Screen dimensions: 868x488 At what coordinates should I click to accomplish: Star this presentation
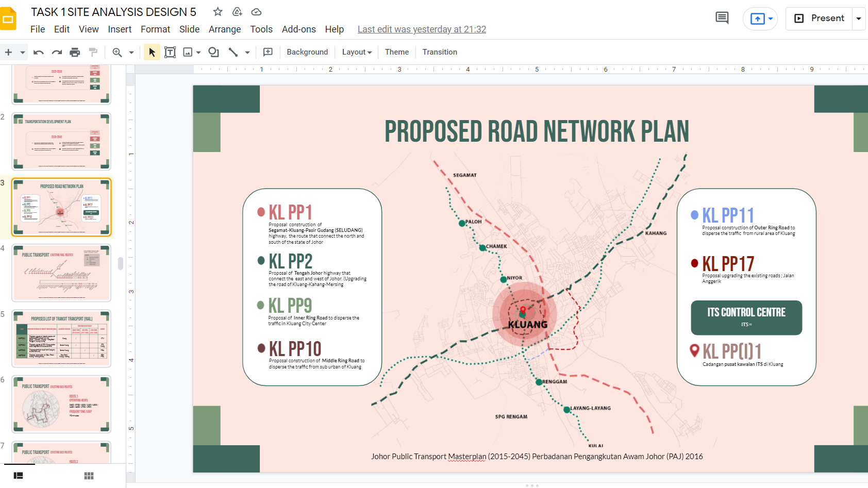click(218, 12)
